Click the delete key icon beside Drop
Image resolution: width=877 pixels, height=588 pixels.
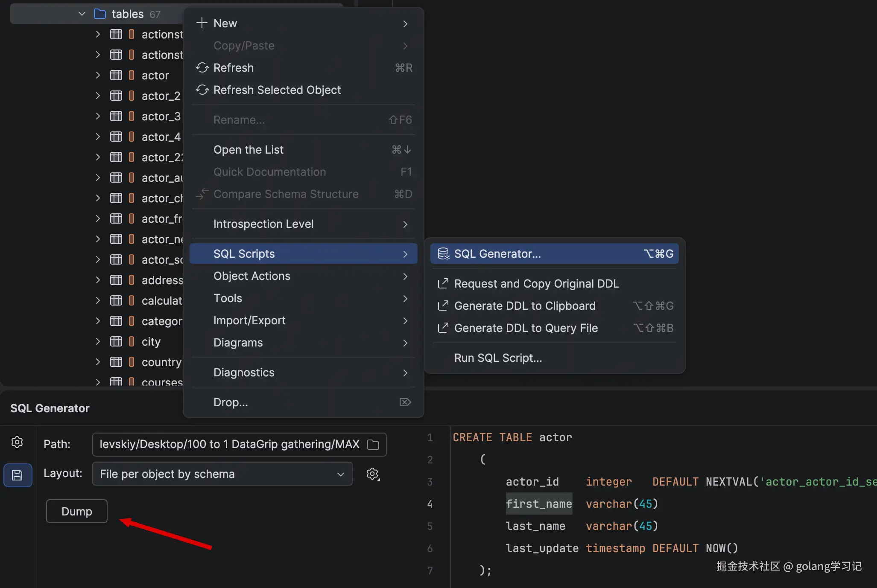click(405, 402)
